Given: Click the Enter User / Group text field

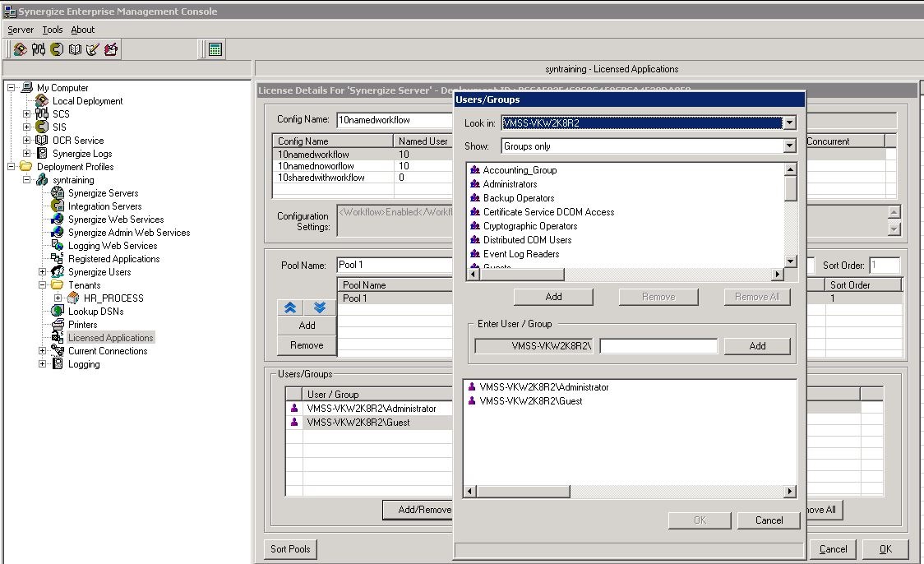Looking at the screenshot, I should point(658,346).
